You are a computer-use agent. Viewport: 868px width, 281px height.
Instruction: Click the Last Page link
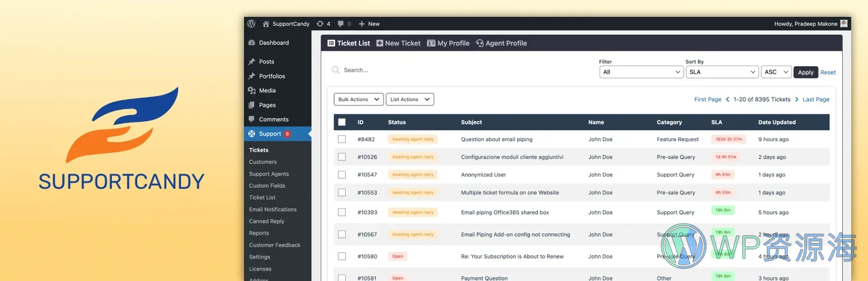816,99
